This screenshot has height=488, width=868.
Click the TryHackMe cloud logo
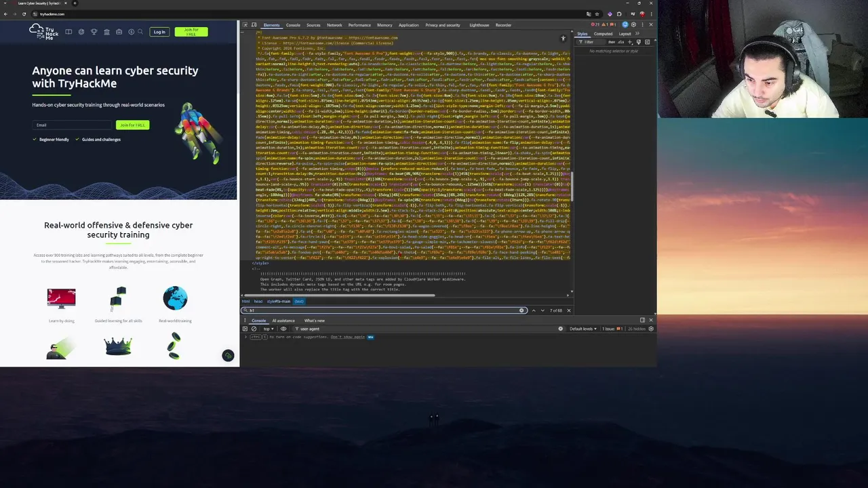(44, 31)
